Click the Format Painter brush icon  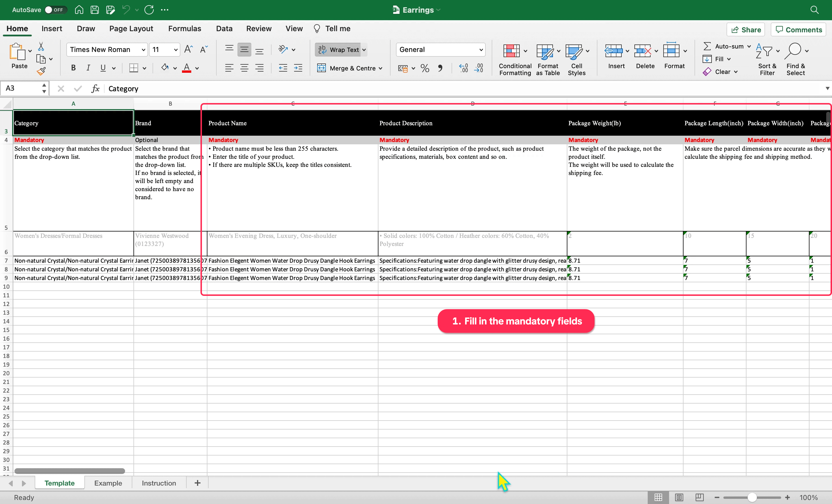tap(41, 71)
